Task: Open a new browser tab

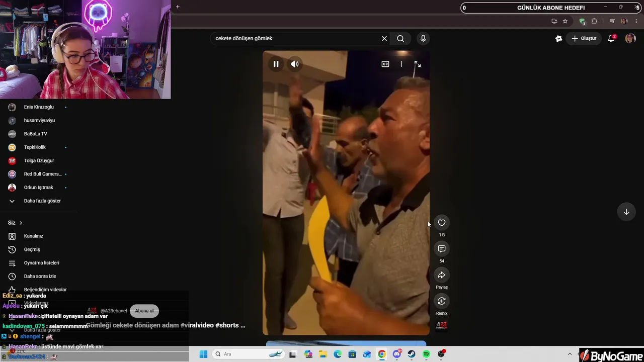Action: (x=178, y=7)
